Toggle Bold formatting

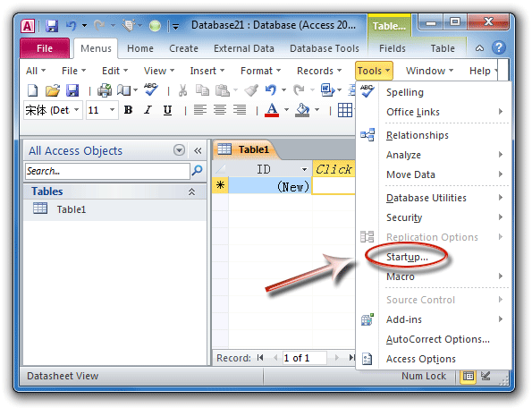128,110
